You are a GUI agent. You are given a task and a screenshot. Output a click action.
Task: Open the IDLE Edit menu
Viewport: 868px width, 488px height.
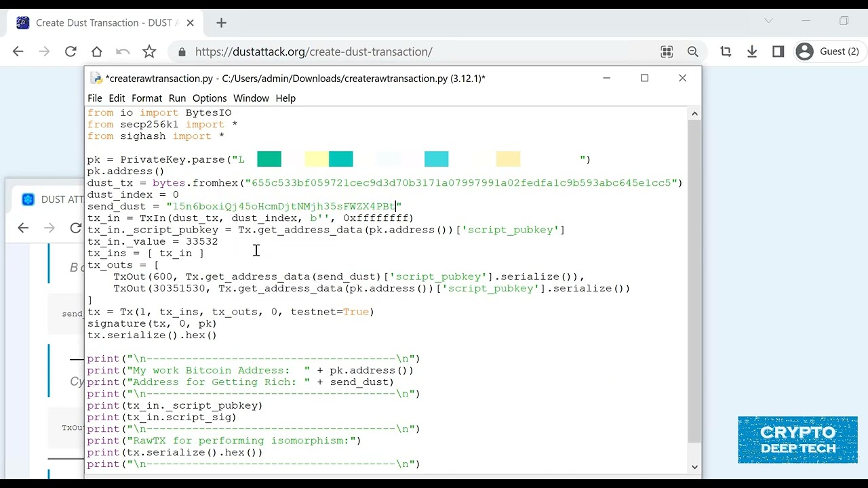click(117, 98)
